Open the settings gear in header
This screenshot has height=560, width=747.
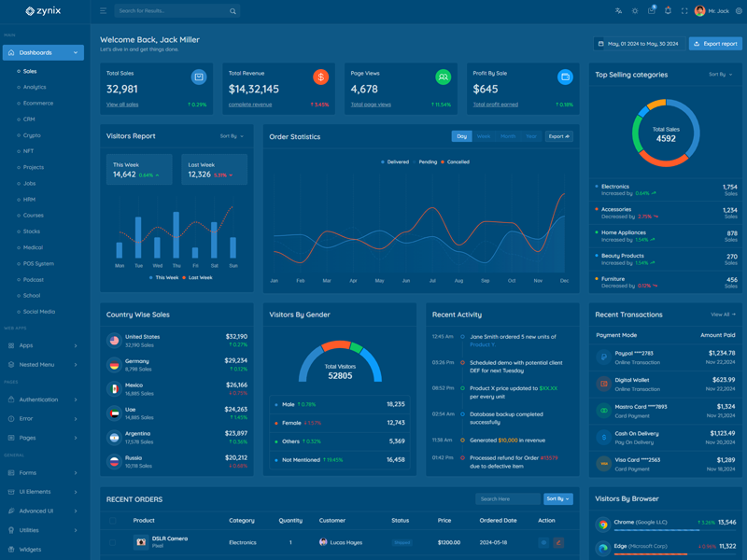[x=739, y=11]
